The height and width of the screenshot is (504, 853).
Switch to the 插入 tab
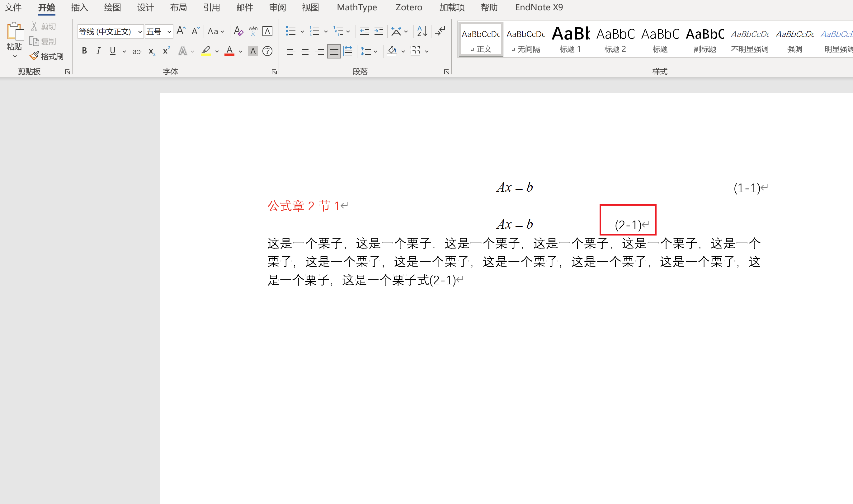coord(79,7)
